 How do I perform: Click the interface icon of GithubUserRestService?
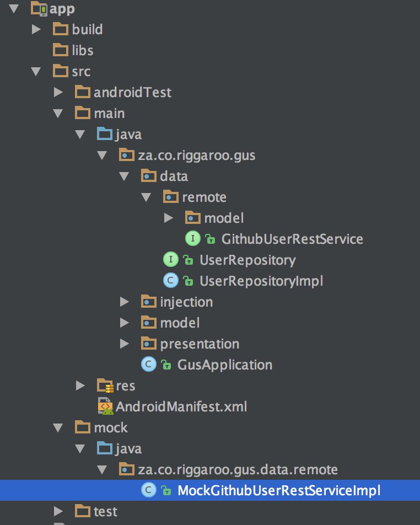[193, 238]
